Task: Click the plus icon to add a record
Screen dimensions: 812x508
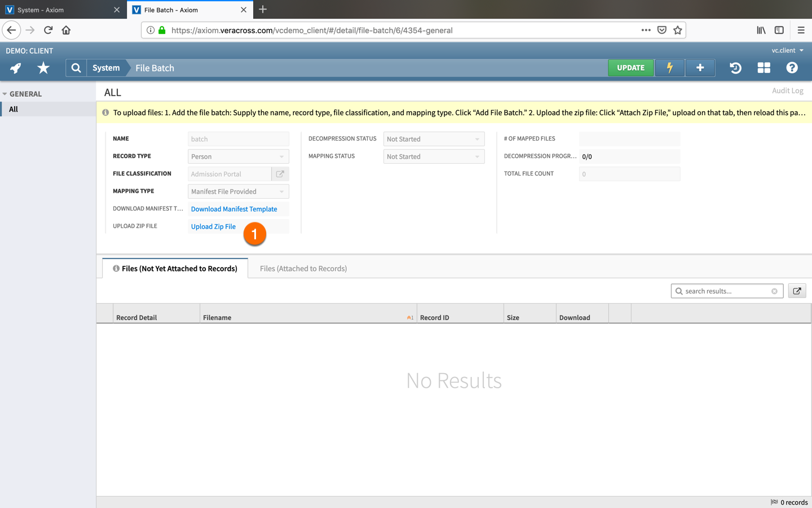Action: (x=700, y=68)
